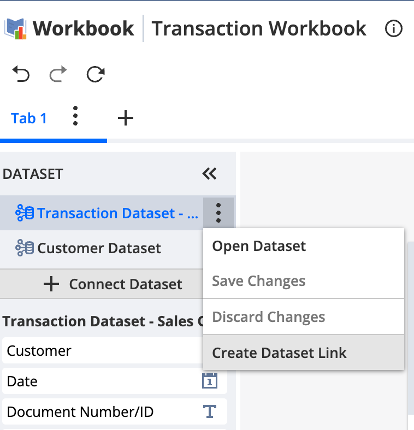Click the Transaction Workbook title
The height and width of the screenshot is (430, 414).
coord(259,28)
